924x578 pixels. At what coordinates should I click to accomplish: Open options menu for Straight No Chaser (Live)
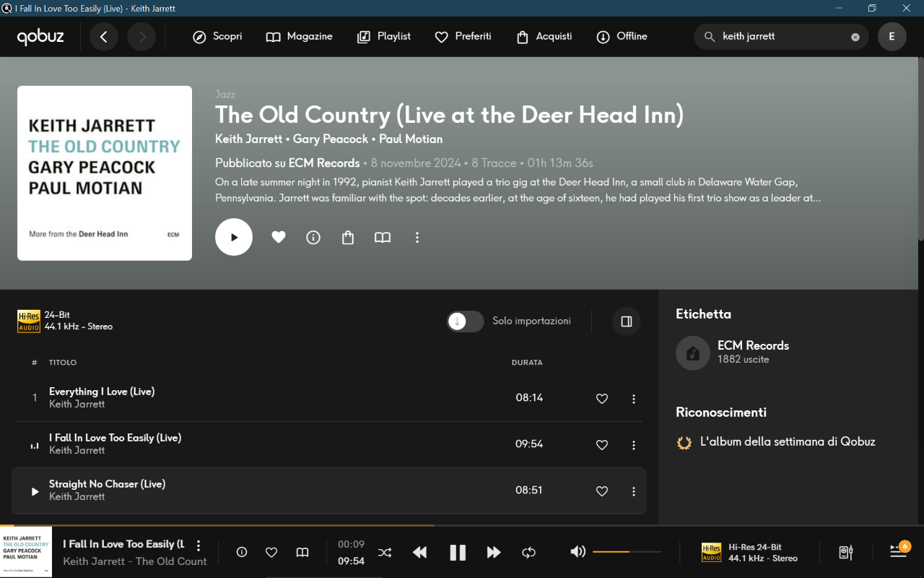coord(634,491)
